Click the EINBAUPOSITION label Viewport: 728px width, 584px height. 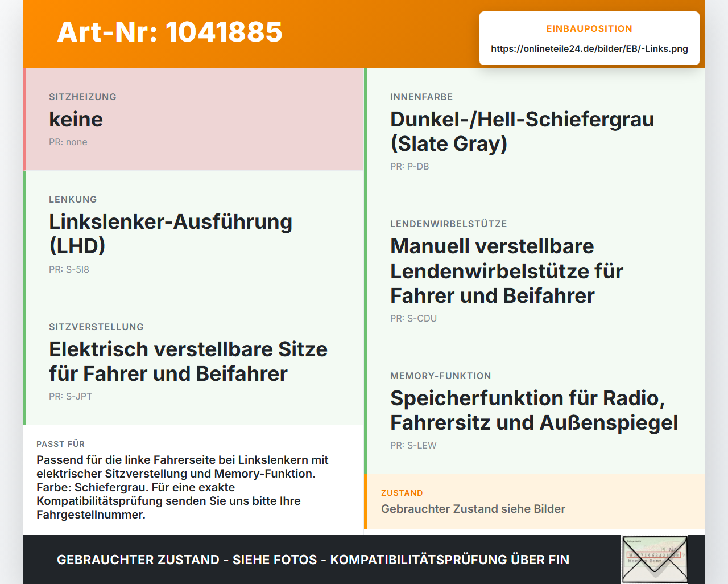[x=589, y=28]
